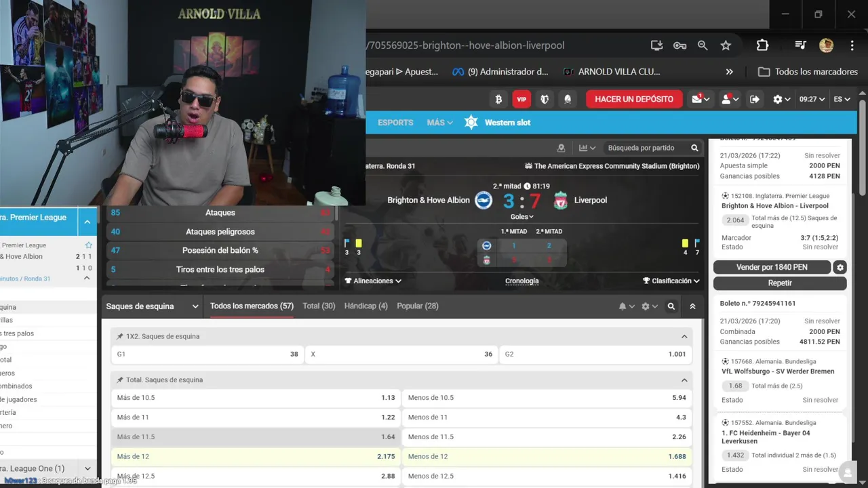
Task: Open Todos los marcadores folder
Action: pos(808,72)
